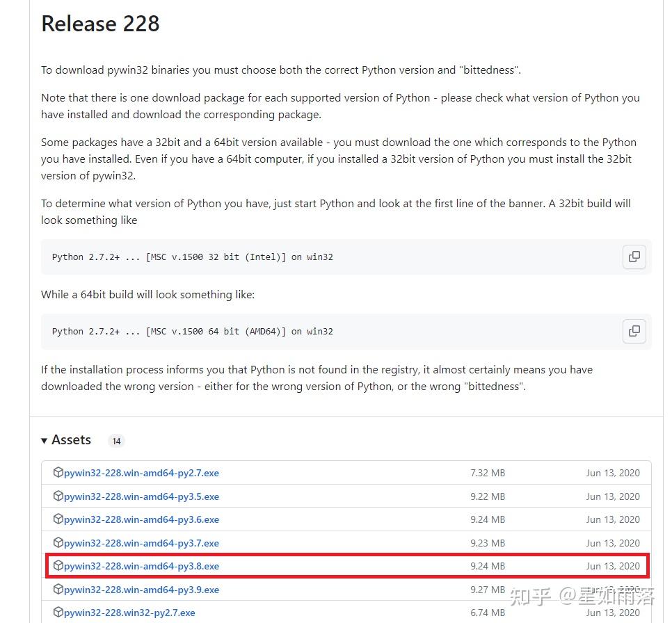Click package icon beside amd64-py3.7.exe

coord(58,542)
